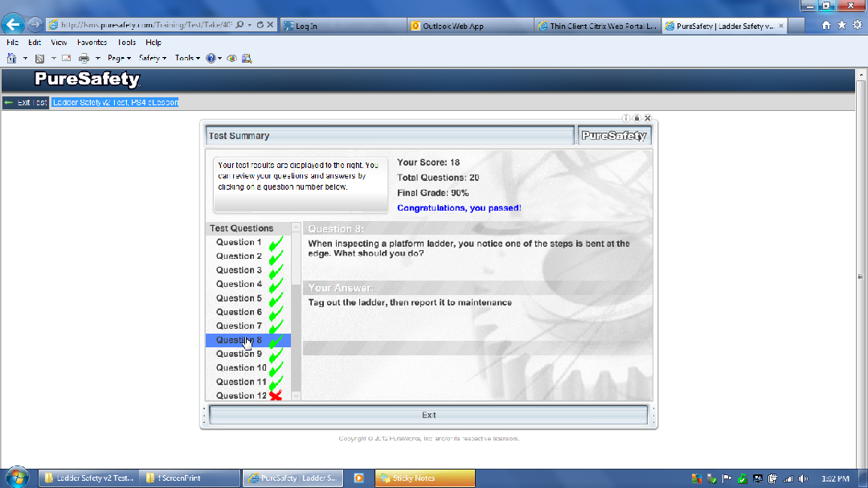The width and height of the screenshot is (868, 488).
Task: Open the Favorites menu
Action: click(x=92, y=42)
